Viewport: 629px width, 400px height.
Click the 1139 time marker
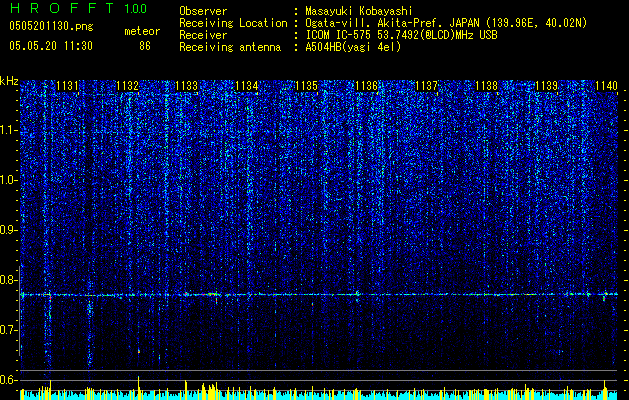[547, 85]
